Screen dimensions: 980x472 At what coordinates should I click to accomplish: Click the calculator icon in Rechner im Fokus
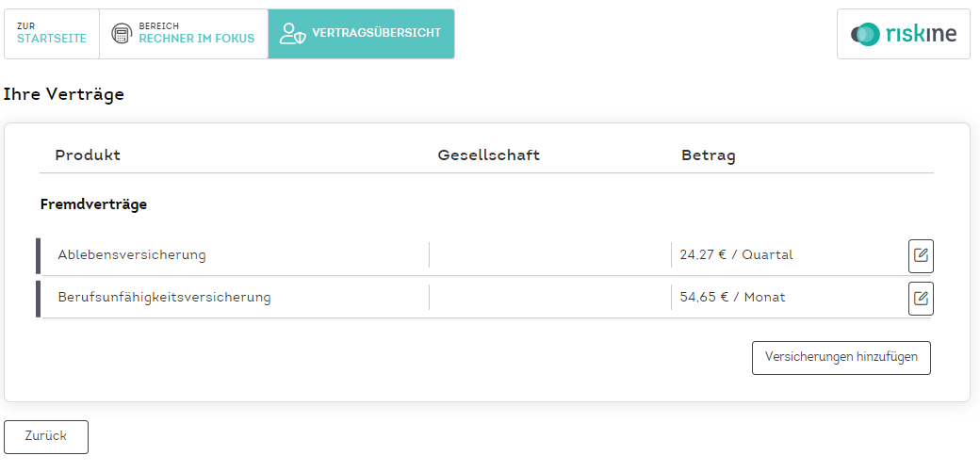(122, 34)
